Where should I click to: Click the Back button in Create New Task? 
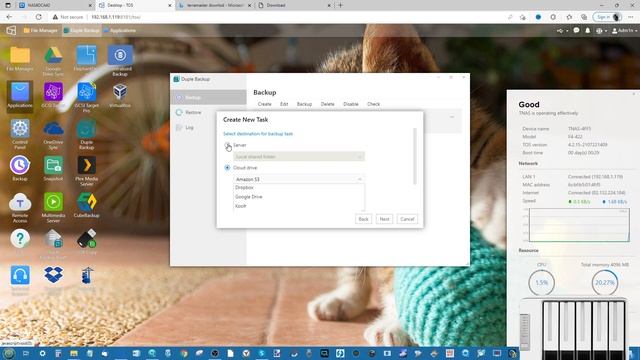[363, 219]
